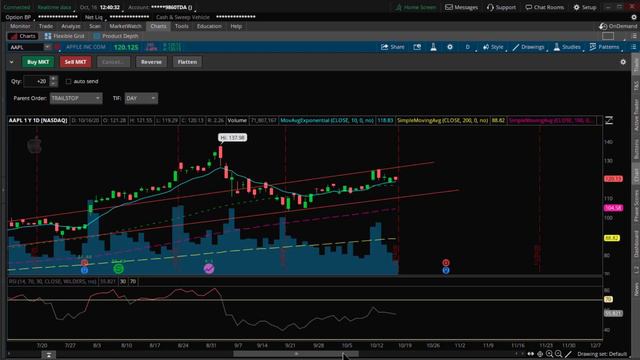Viewport: 640px width, 360px height.
Task: Collapse the order buttons panel chevron
Action: [11, 62]
